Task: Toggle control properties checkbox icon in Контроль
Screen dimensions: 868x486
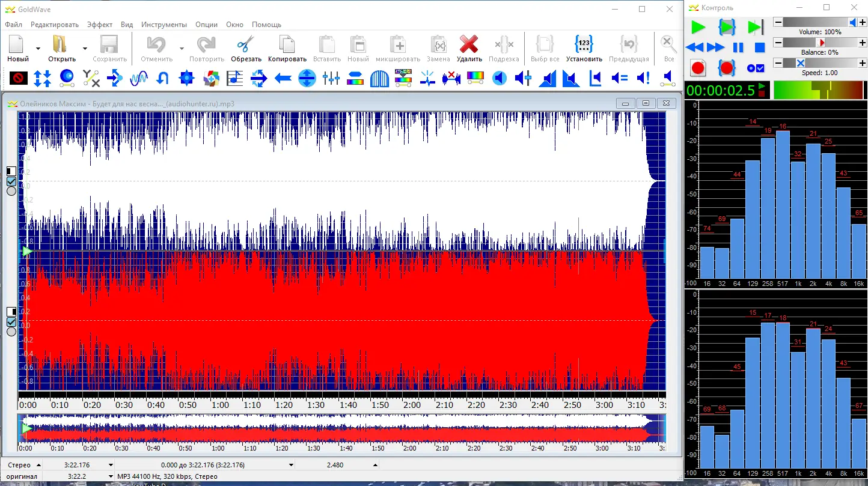Action: [x=755, y=68]
